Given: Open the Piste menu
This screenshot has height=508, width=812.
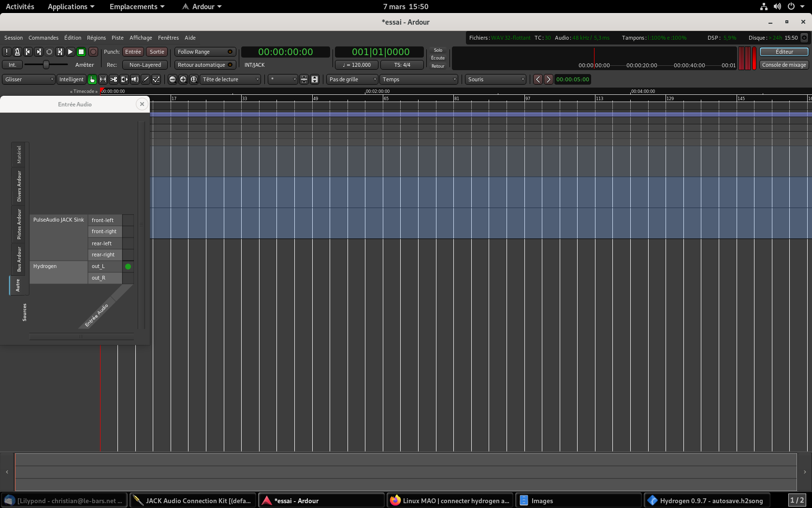Looking at the screenshot, I should point(117,38).
